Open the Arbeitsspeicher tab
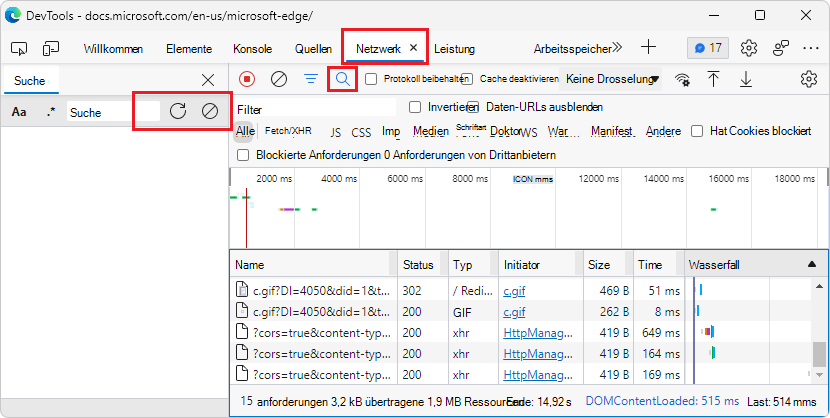Image resolution: width=830 pixels, height=418 pixels. point(572,49)
